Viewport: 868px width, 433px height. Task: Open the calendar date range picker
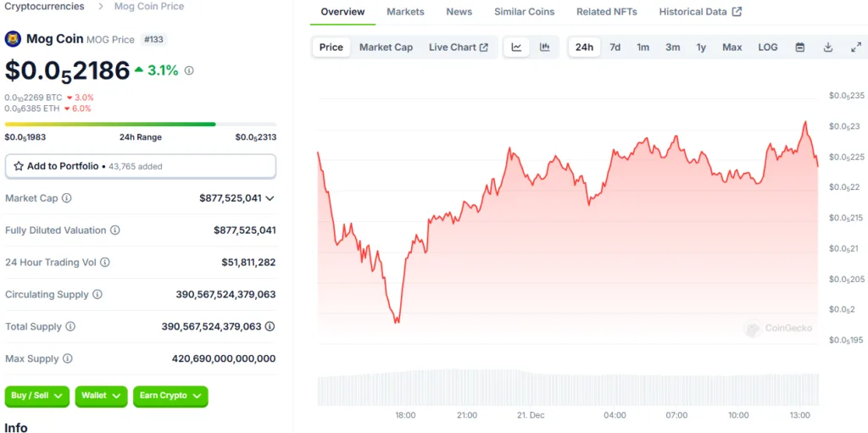[x=800, y=47]
